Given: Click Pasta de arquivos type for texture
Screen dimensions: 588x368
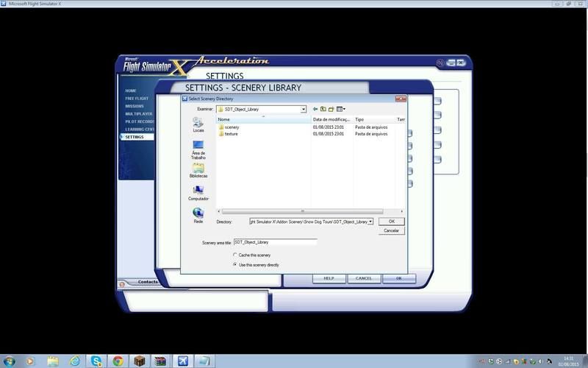Looking at the screenshot, I should (x=371, y=134).
